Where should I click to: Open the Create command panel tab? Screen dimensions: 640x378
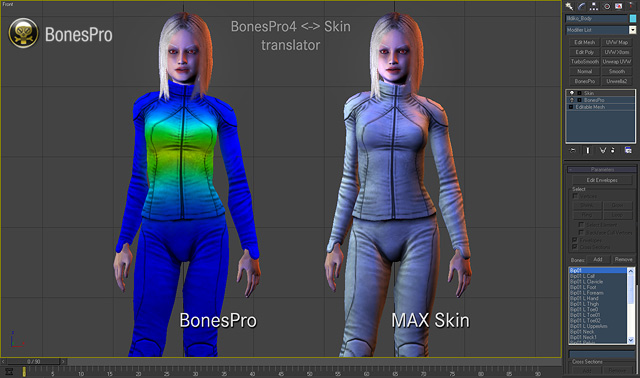[569, 6]
